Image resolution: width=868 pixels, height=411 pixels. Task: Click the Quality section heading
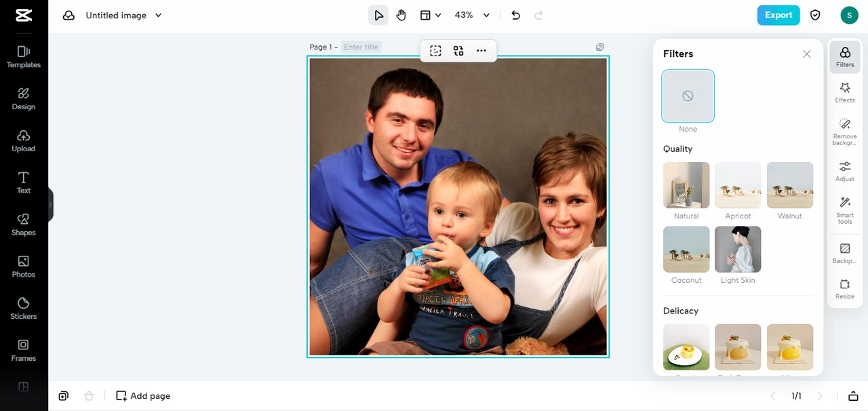tap(677, 149)
